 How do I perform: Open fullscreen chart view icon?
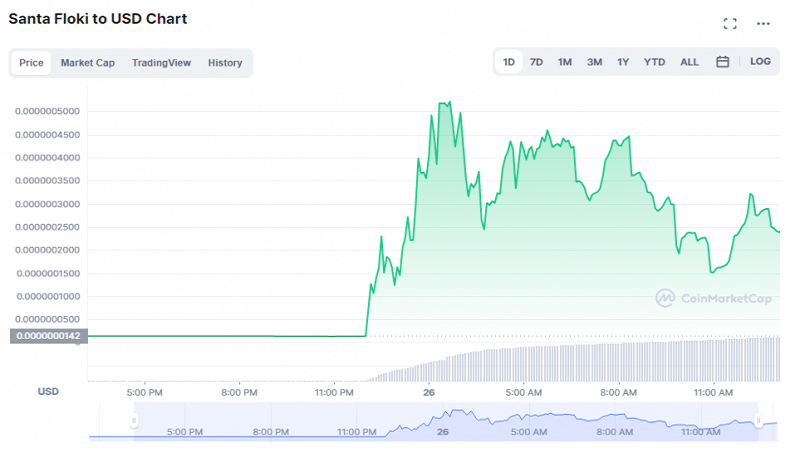[x=730, y=23]
